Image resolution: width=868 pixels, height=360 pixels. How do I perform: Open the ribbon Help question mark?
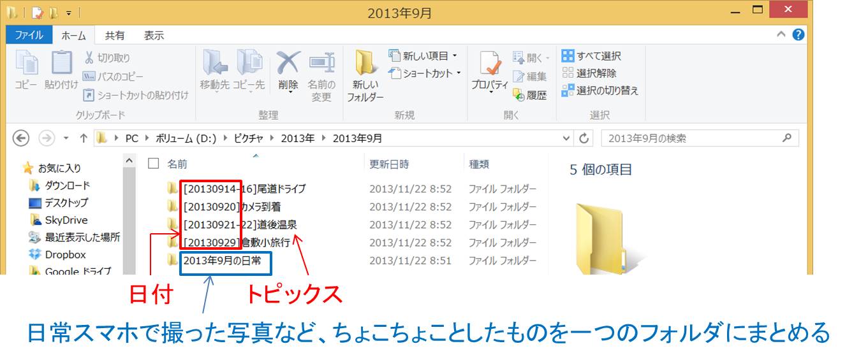798,35
